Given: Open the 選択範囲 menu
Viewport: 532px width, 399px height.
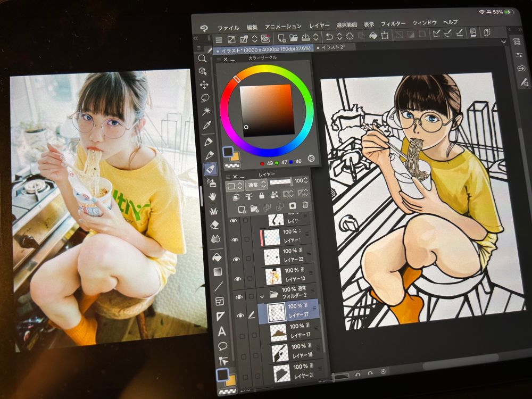Looking at the screenshot, I should (346, 25).
